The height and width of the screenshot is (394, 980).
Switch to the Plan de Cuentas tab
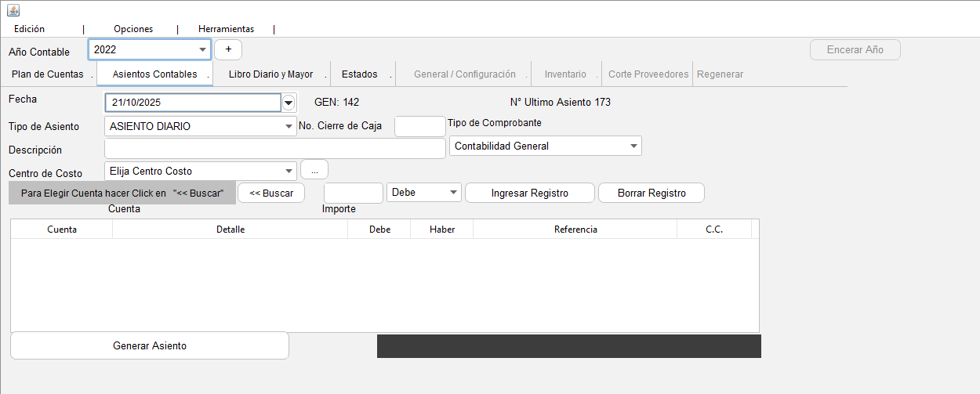(x=48, y=74)
